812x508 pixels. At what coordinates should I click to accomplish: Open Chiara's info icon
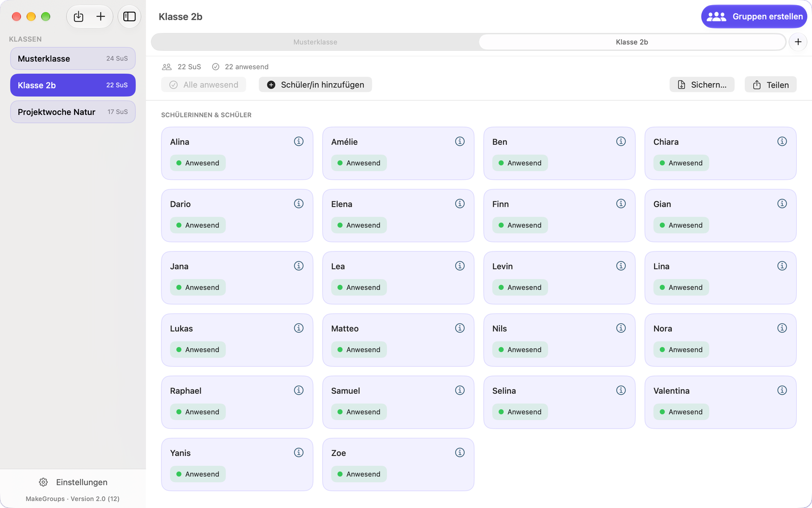(x=782, y=141)
